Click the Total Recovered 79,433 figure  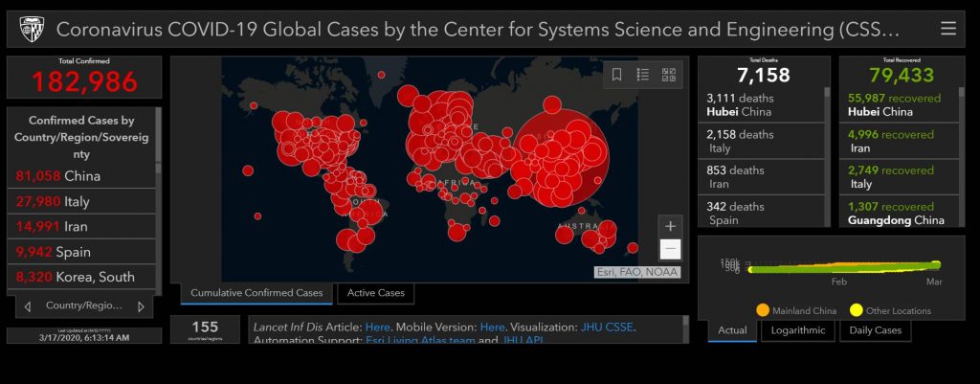(x=901, y=76)
